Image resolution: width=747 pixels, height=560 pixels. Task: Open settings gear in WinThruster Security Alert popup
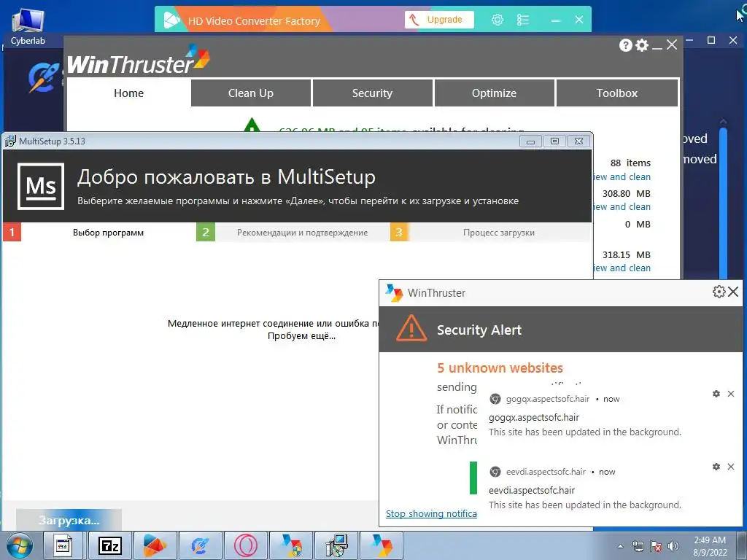719,292
